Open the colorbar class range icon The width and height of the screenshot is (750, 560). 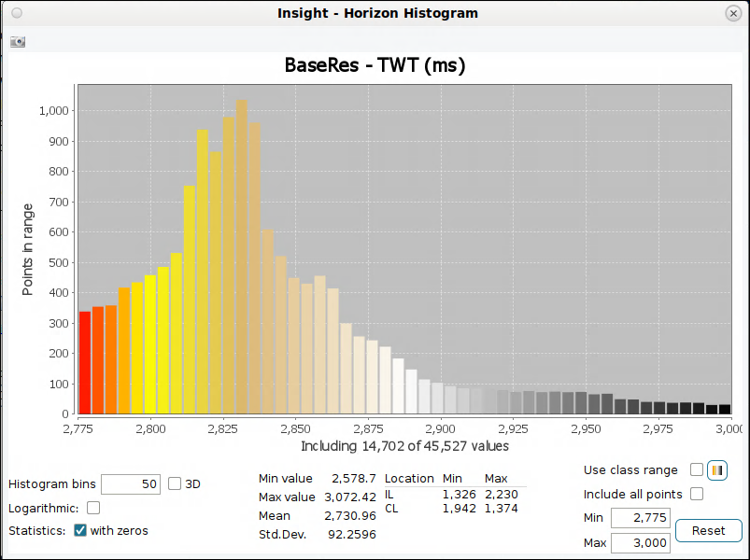tap(717, 470)
